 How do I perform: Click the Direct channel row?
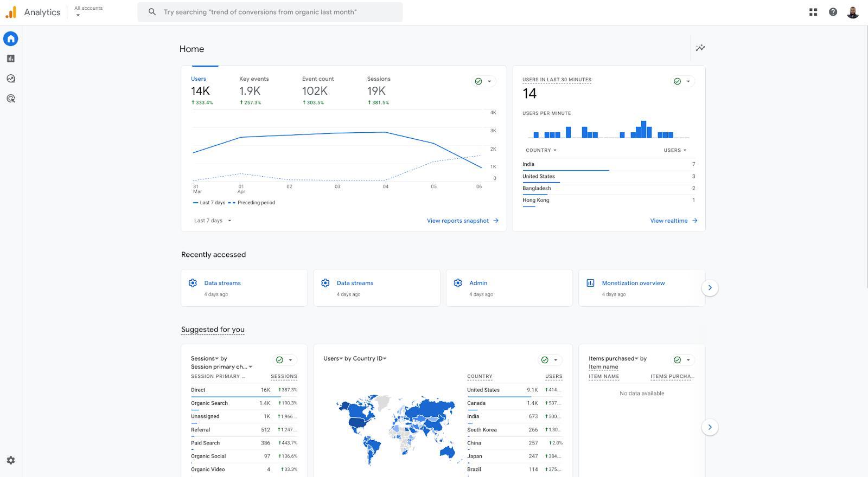point(244,390)
